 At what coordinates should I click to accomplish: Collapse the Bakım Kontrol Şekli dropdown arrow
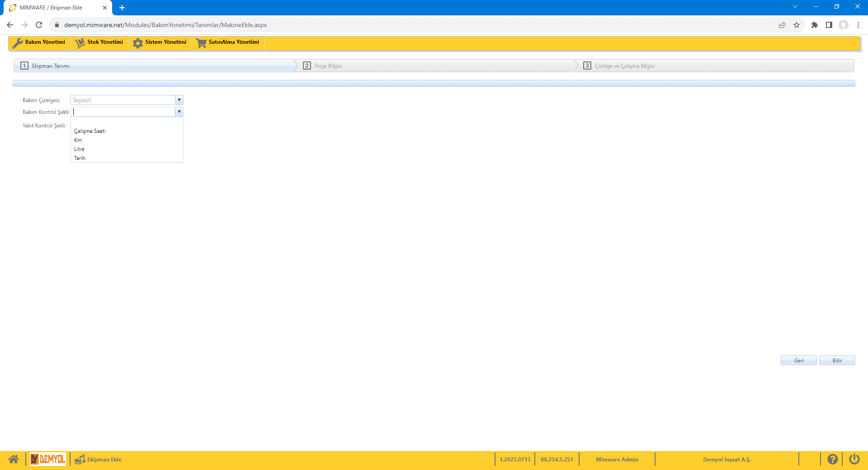[179, 112]
